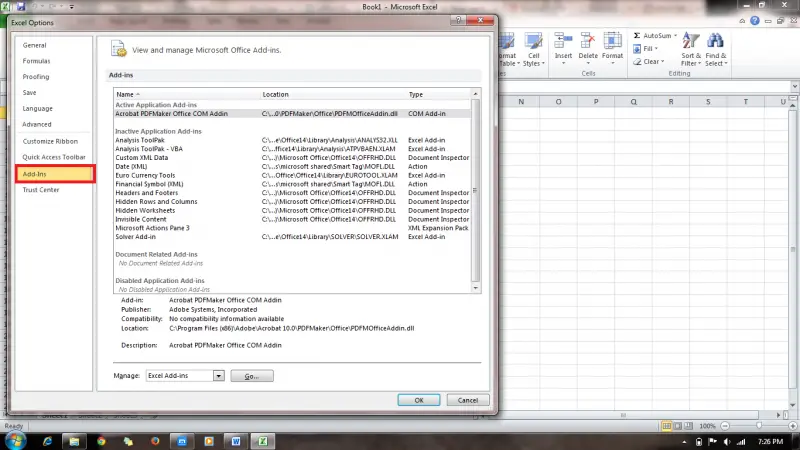
Task: Click the zoom slider handle in the status bar
Action: [x=759, y=426]
